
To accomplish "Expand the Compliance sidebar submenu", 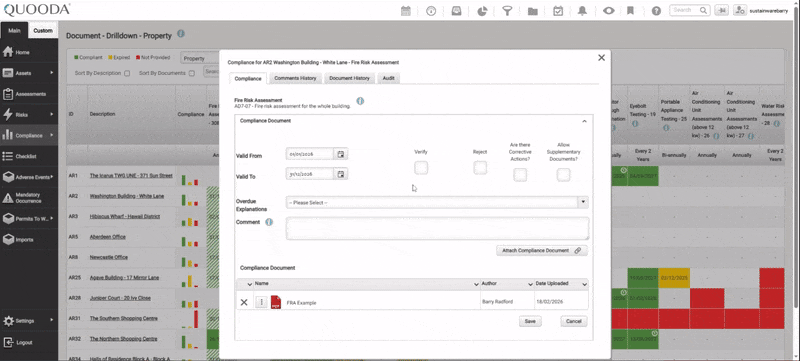I will coord(52,135).
